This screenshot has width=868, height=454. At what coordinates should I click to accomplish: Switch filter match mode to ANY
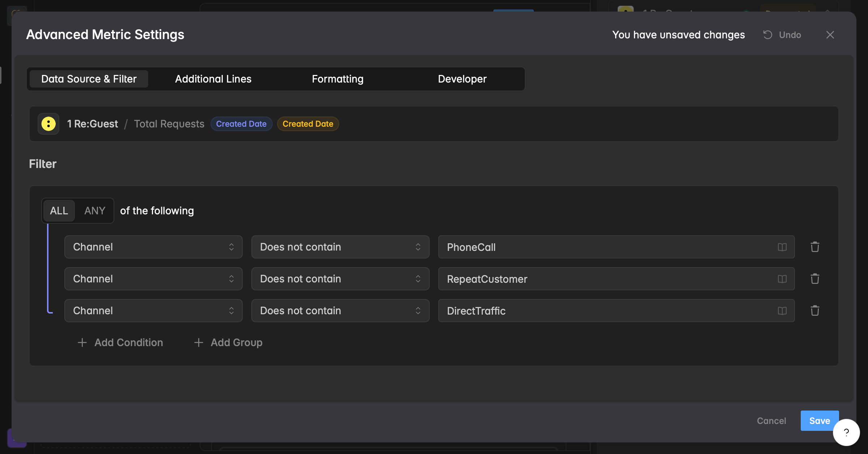point(95,211)
